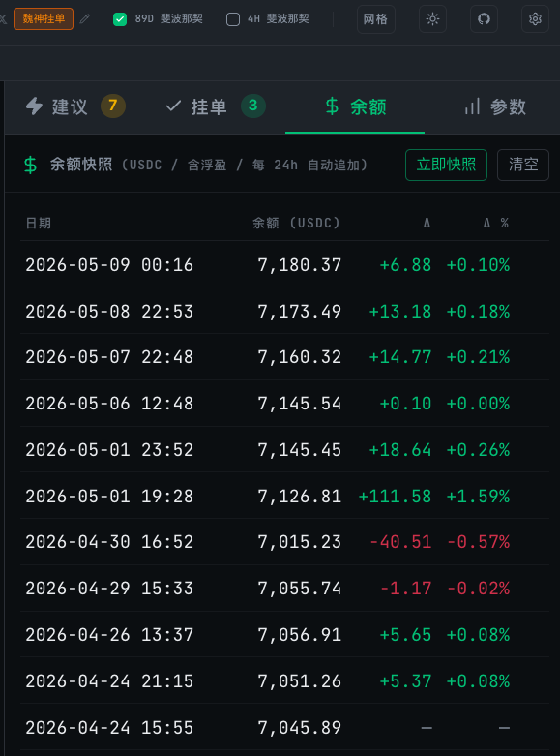Click the 清空 button

523,165
